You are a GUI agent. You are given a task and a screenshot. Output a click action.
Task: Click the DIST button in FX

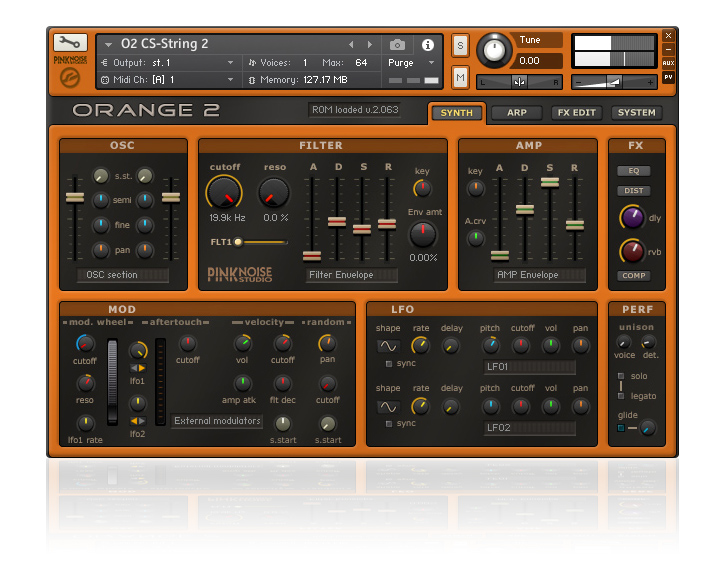(633, 190)
